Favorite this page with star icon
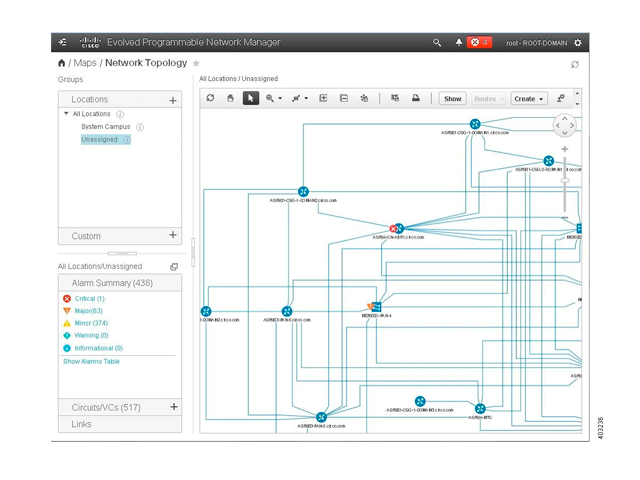The height and width of the screenshot is (480, 640). click(196, 63)
